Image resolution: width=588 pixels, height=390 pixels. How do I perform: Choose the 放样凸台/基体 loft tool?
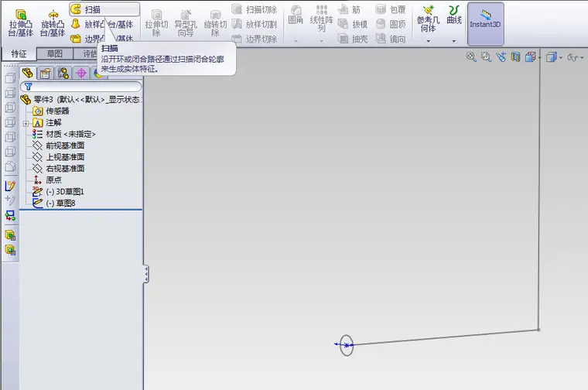tap(102, 25)
